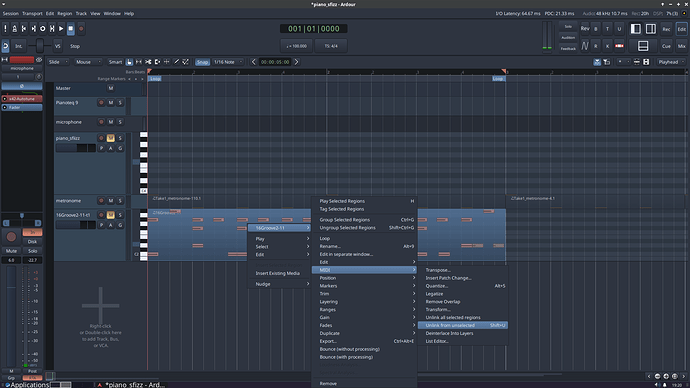
Task: Select the Draw pencil tool
Action: point(176,62)
